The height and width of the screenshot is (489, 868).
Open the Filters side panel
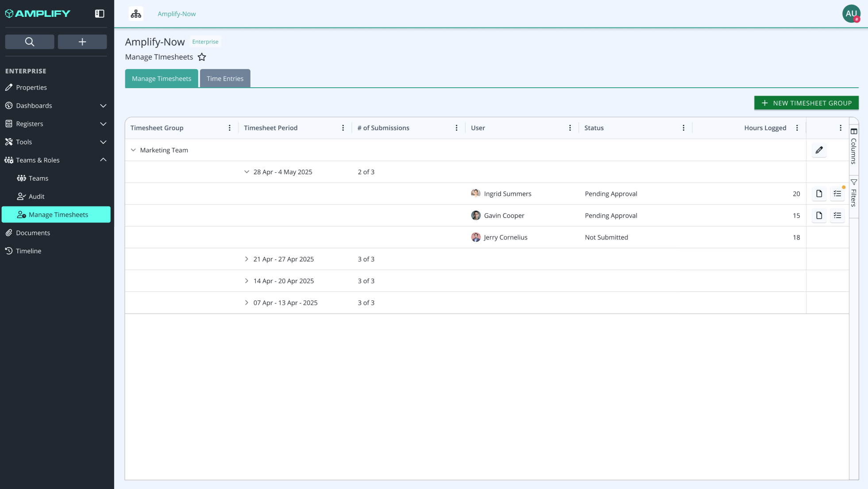click(854, 193)
